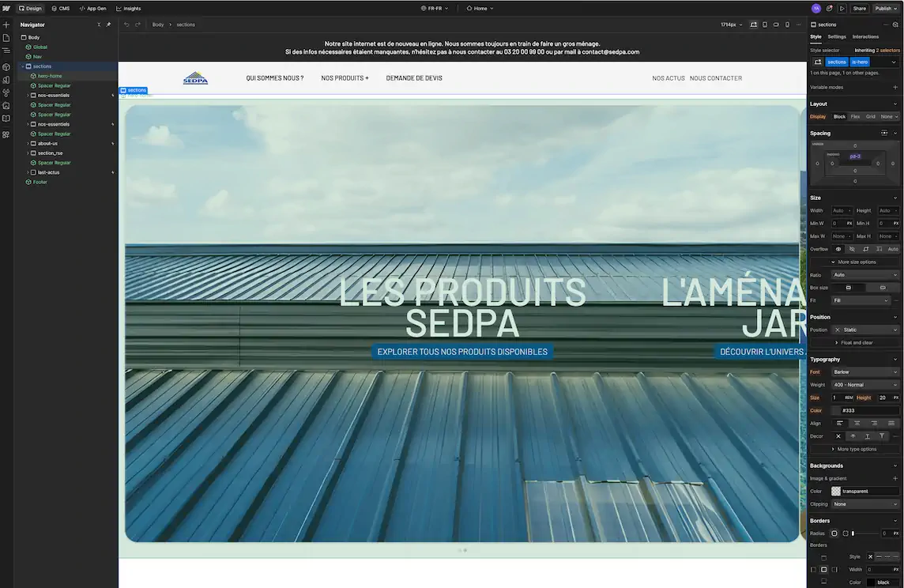Align text right in Typography
904x588 pixels.
(x=875, y=424)
